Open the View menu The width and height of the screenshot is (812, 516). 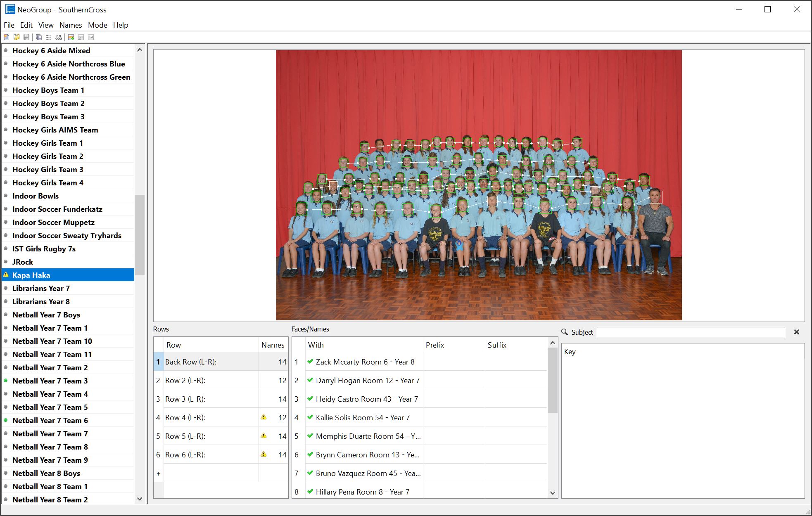pos(46,25)
